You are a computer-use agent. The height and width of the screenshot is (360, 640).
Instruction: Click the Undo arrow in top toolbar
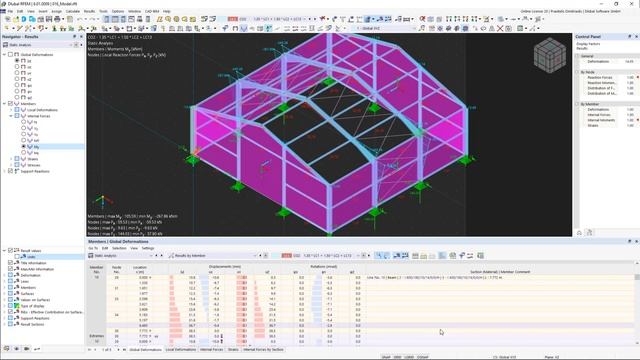pyautogui.click(x=80, y=19)
